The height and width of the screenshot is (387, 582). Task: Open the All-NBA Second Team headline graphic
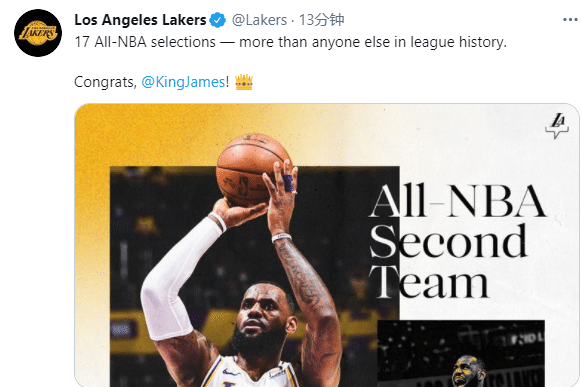[x=457, y=241]
